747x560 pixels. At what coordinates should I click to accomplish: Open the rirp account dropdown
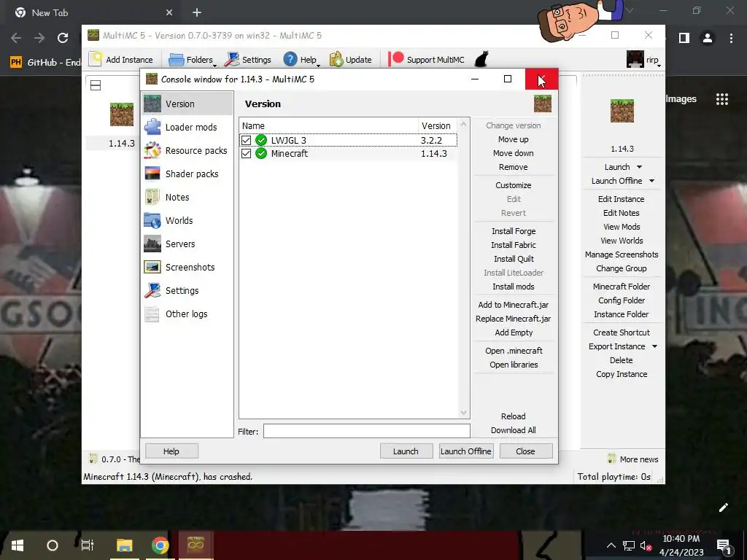[x=644, y=60]
